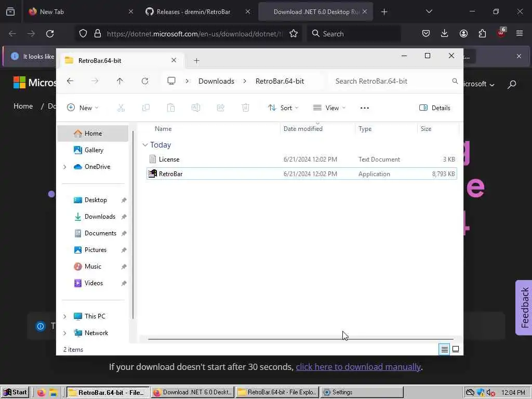Screen dimensions: 532x399
Task: Click Downloads in Explorer address breadcrumb
Action: pos(216,81)
